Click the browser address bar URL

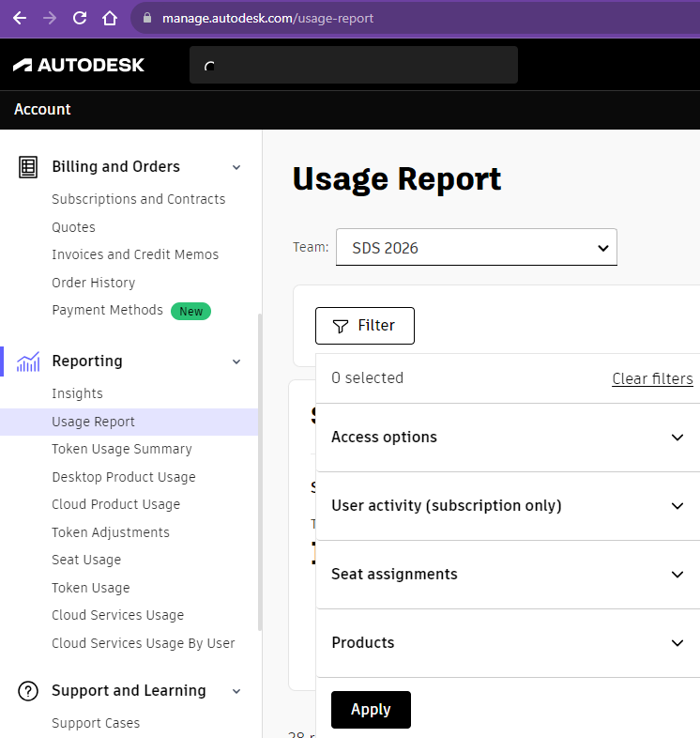click(267, 19)
